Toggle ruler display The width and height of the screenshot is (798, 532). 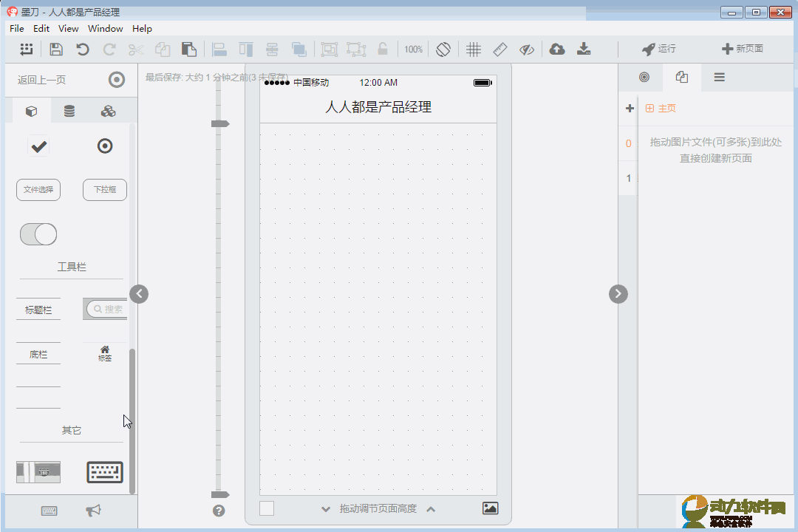[x=500, y=50]
